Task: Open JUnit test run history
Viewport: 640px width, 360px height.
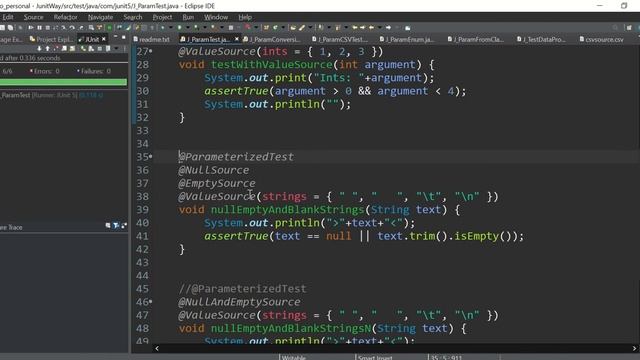Action: [x=108, y=49]
